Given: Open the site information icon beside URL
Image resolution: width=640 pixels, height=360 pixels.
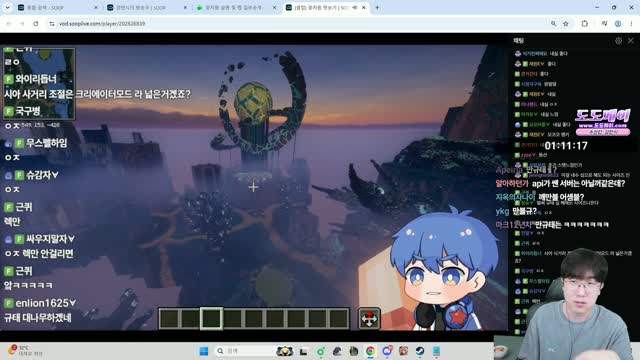Looking at the screenshot, I should click(x=51, y=24).
